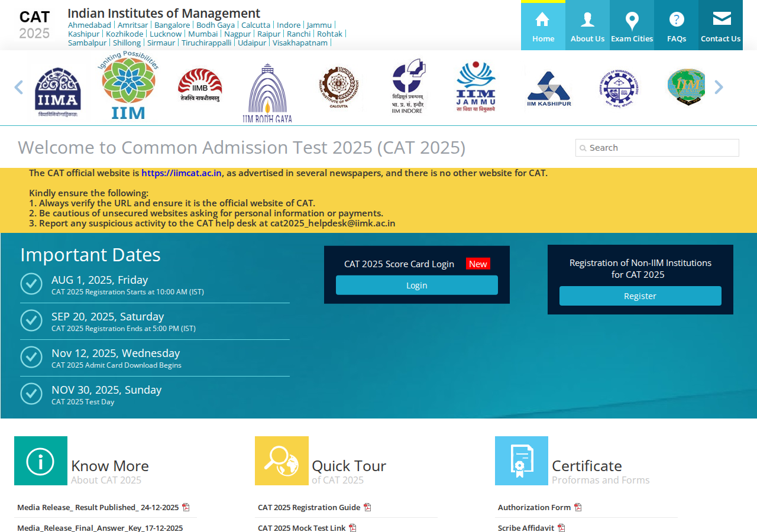Open the Scribe Affidavit link
757x532 pixels.
click(x=526, y=528)
